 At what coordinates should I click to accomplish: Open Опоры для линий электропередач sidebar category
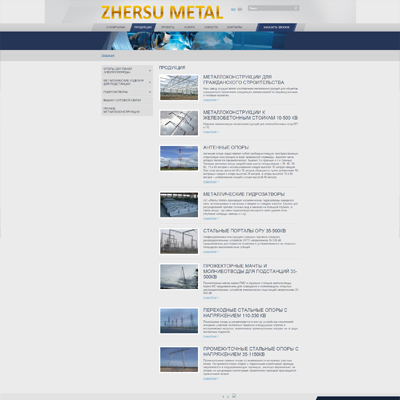click(x=118, y=71)
